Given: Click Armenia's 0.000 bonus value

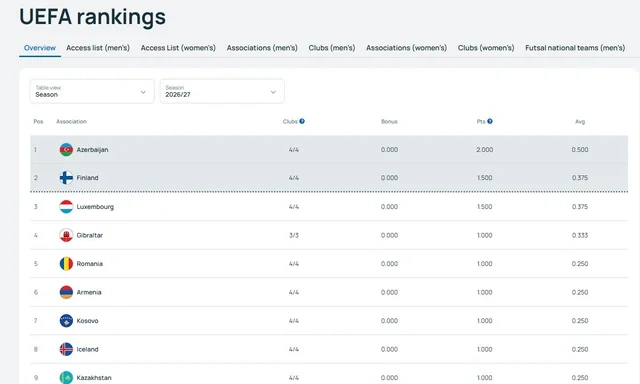Looking at the screenshot, I should (x=389, y=293).
